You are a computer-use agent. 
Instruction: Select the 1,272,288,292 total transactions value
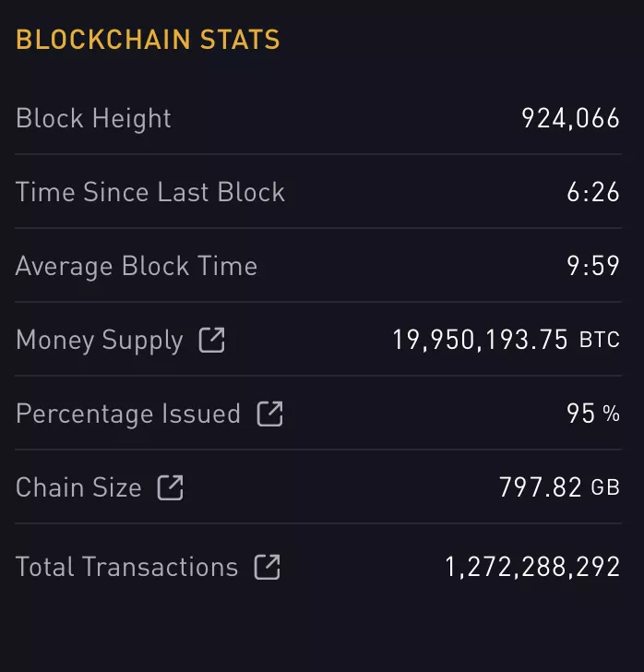click(x=532, y=567)
